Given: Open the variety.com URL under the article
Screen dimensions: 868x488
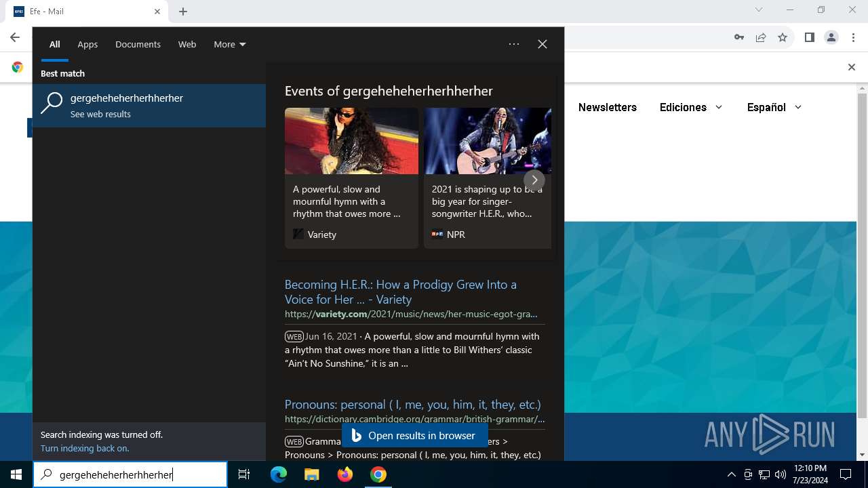Looking at the screenshot, I should click(x=411, y=314).
